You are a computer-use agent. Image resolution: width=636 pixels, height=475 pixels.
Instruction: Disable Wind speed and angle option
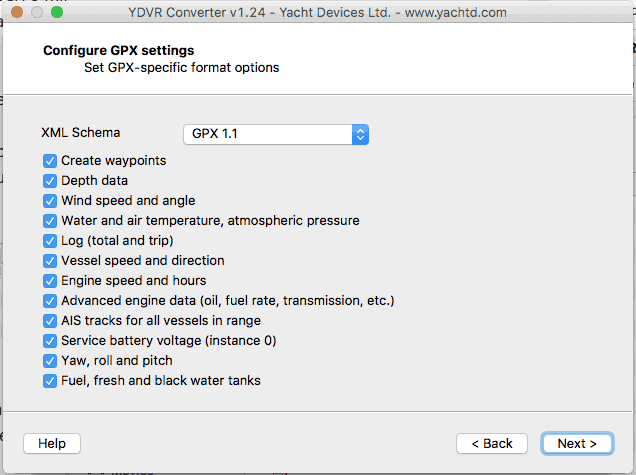[x=50, y=201]
